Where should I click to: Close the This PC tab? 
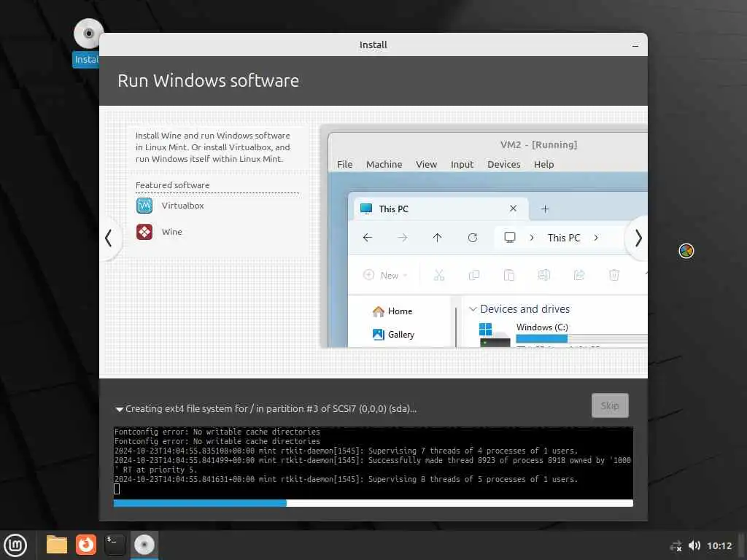[513, 209]
